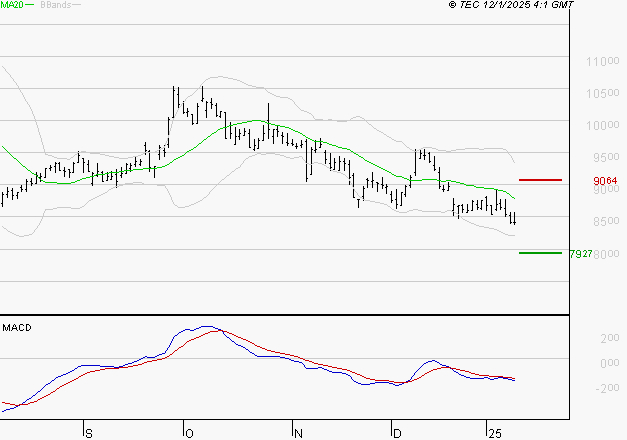This screenshot has width=627, height=440.
Task: Click the BBands legend label
Action: (x=56, y=5)
